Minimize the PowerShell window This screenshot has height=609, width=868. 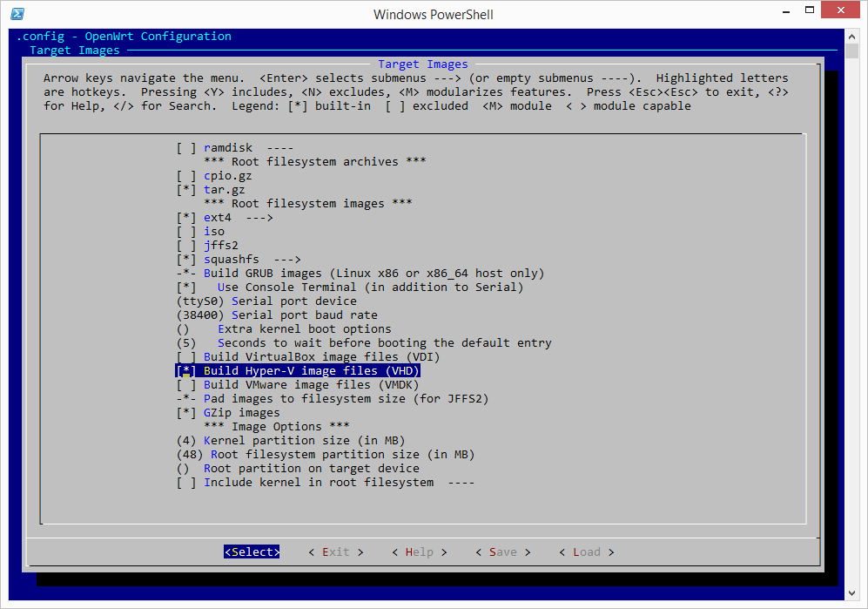point(786,10)
